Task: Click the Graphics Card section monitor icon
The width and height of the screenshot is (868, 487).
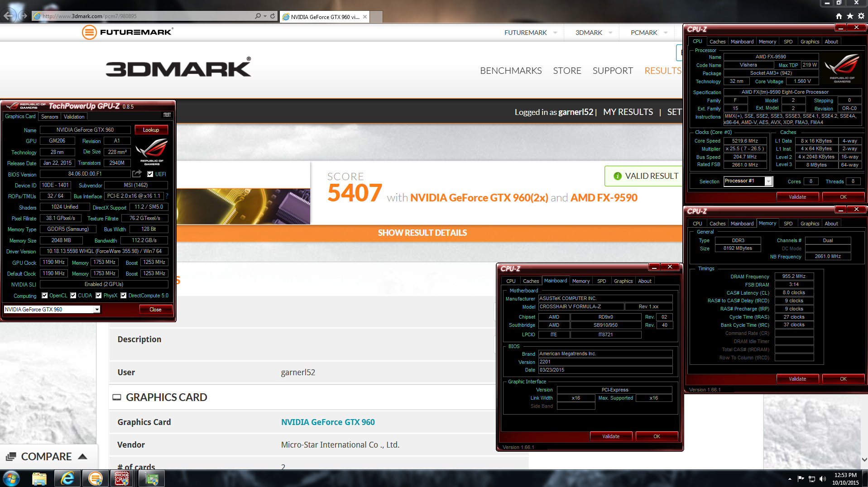Action: point(117,397)
